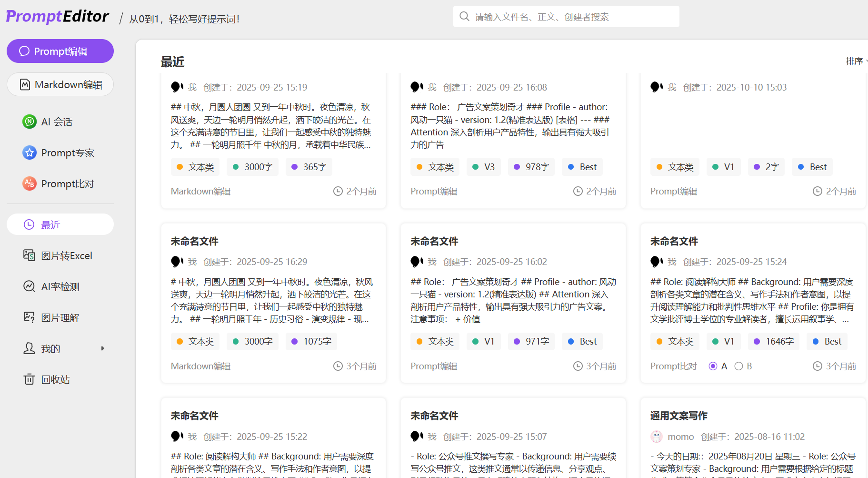
Task: Open the Prompt专家 star icon
Action: pos(30,153)
